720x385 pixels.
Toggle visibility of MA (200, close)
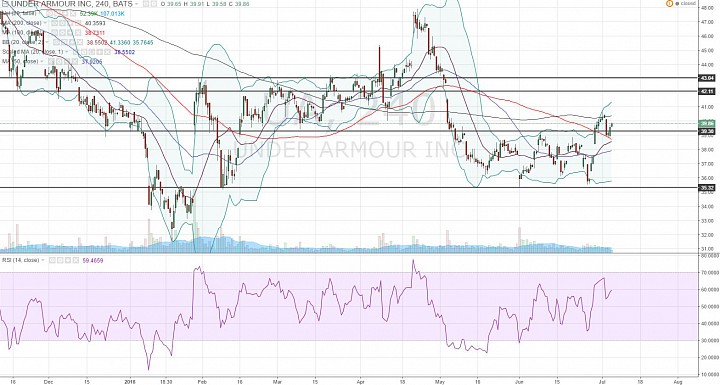(54, 23)
